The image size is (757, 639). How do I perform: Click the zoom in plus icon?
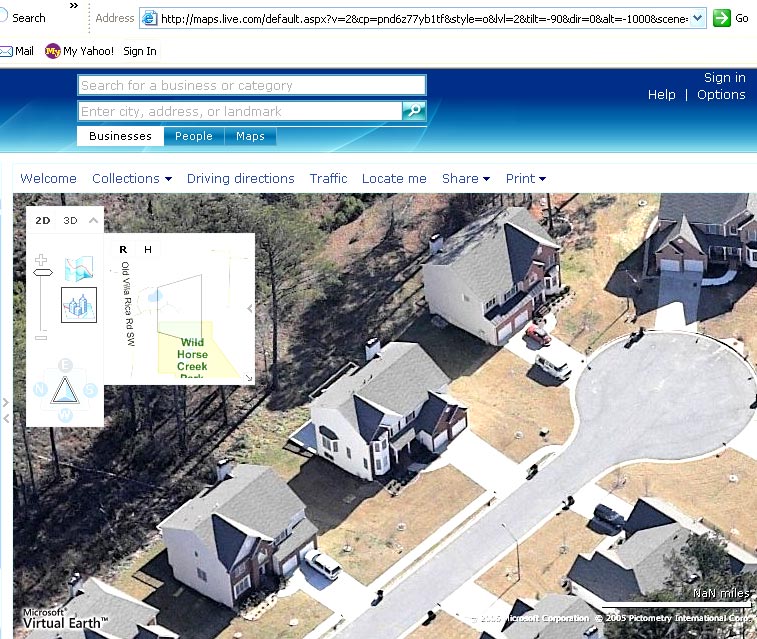tap(41, 260)
